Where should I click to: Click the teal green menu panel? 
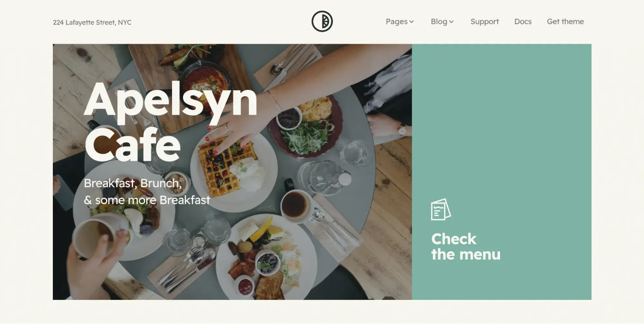tap(501, 172)
